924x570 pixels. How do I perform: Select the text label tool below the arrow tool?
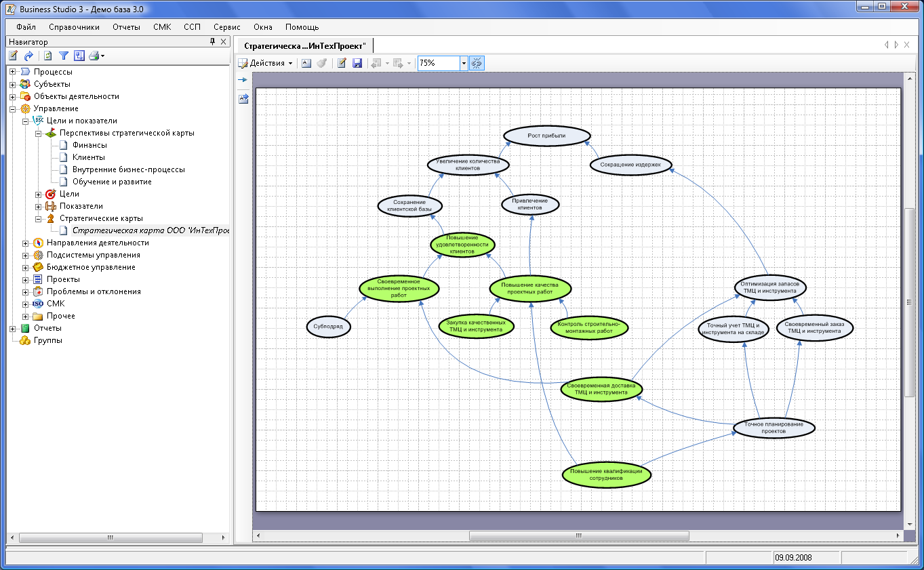tap(243, 98)
